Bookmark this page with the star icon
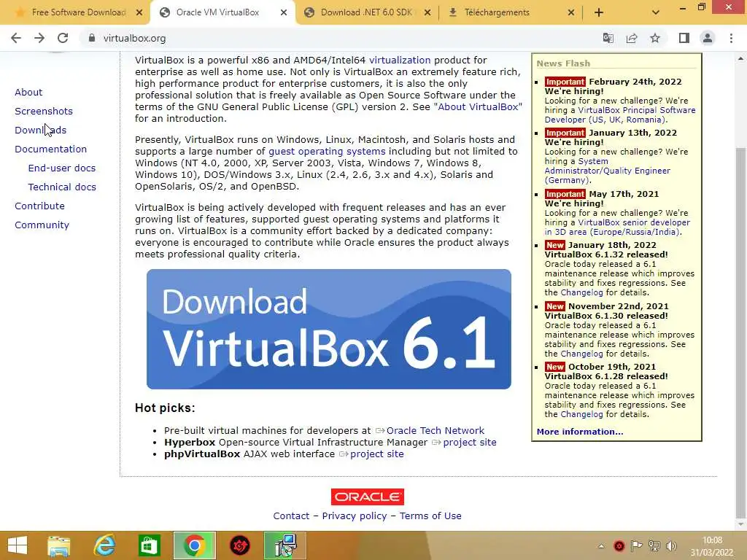 (655, 38)
